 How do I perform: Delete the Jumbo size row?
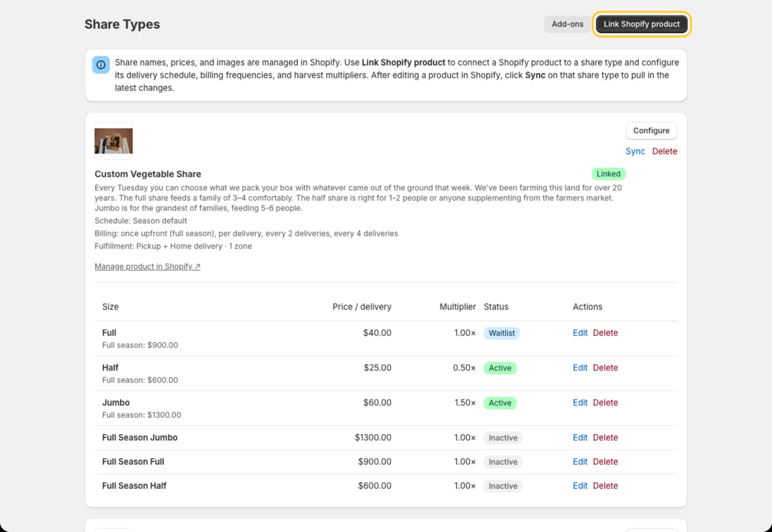605,403
